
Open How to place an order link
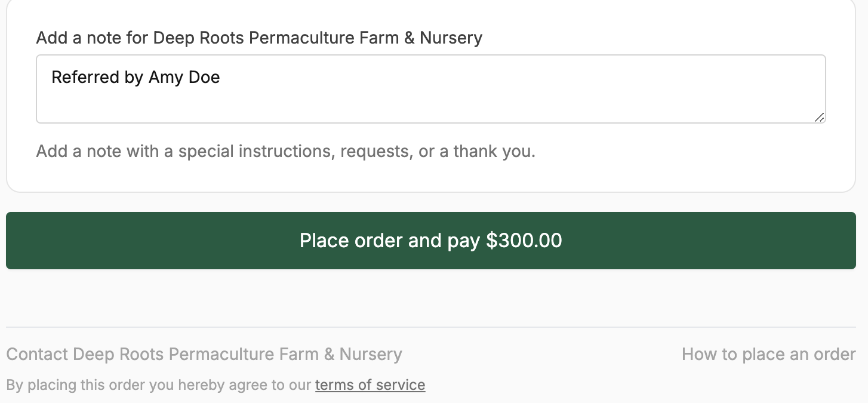point(768,355)
